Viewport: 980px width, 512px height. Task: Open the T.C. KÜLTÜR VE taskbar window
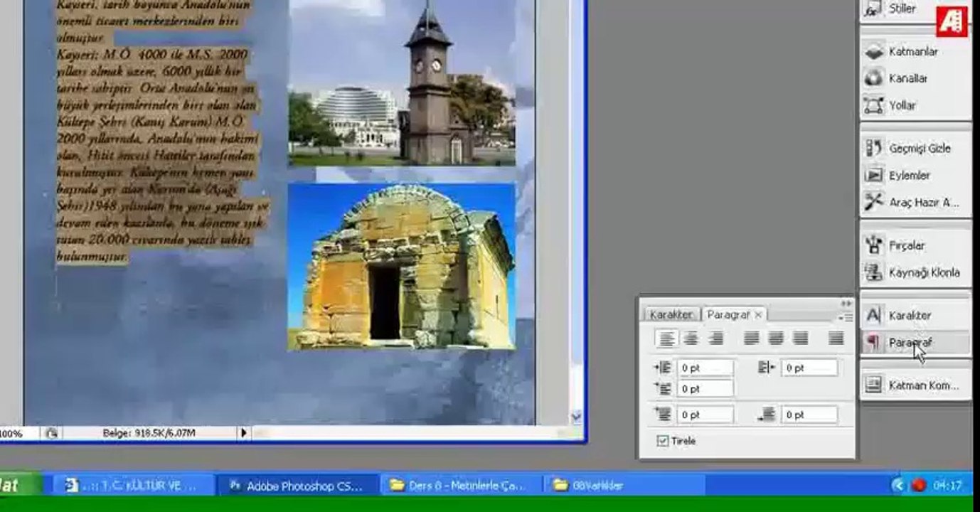[x=134, y=486]
